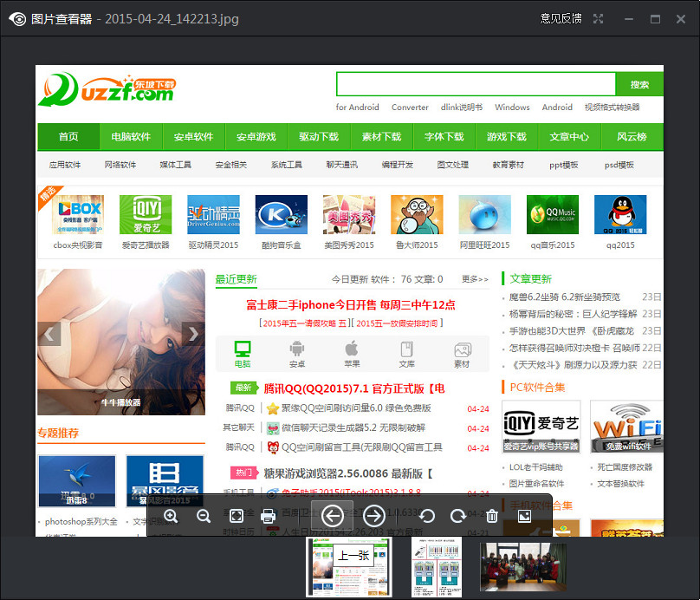Open 风云榜 navigation item
The image size is (700, 600).
(x=632, y=137)
